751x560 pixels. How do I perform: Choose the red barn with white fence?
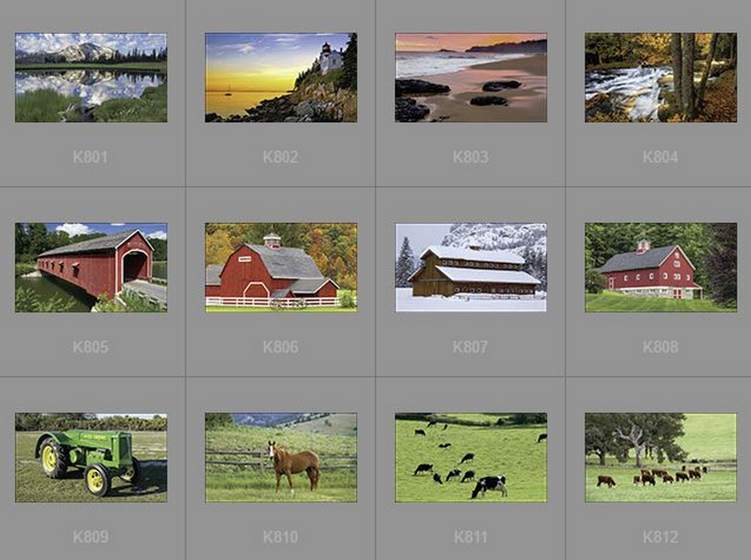click(x=281, y=267)
